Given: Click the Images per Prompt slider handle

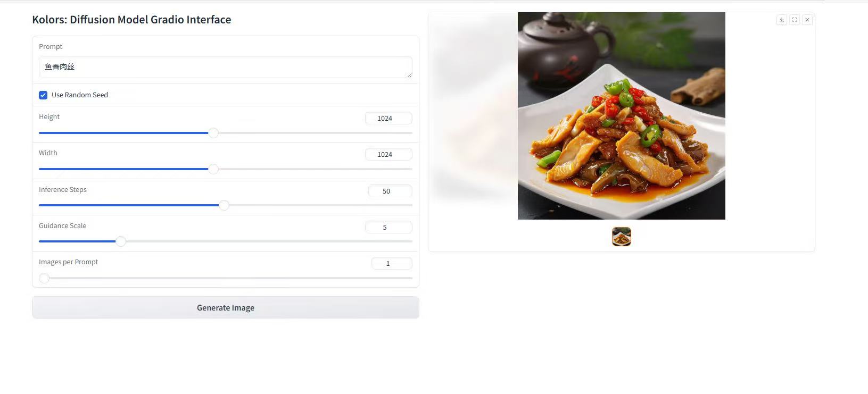Looking at the screenshot, I should 44,278.
